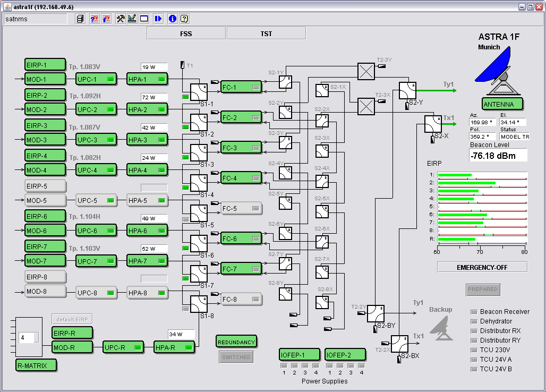Open the context help question-mark toolbar icon
Viewport: 546px width, 392px height.
coord(183,19)
